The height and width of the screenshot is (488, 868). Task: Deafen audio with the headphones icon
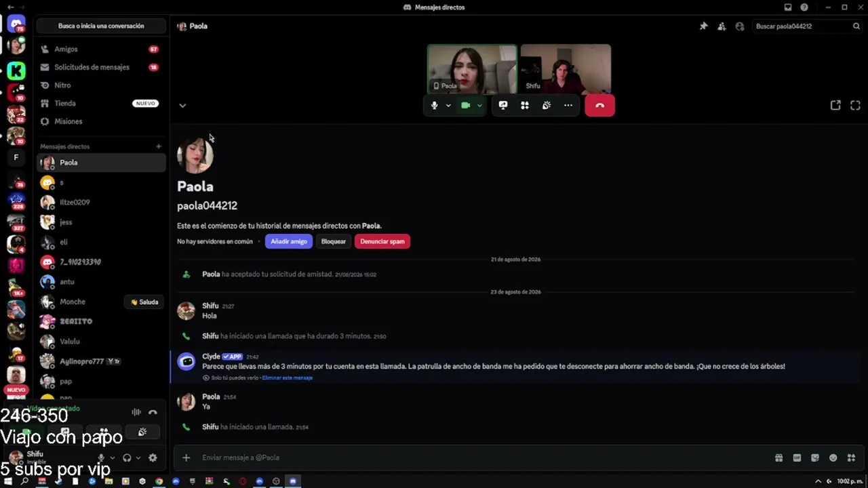click(127, 457)
